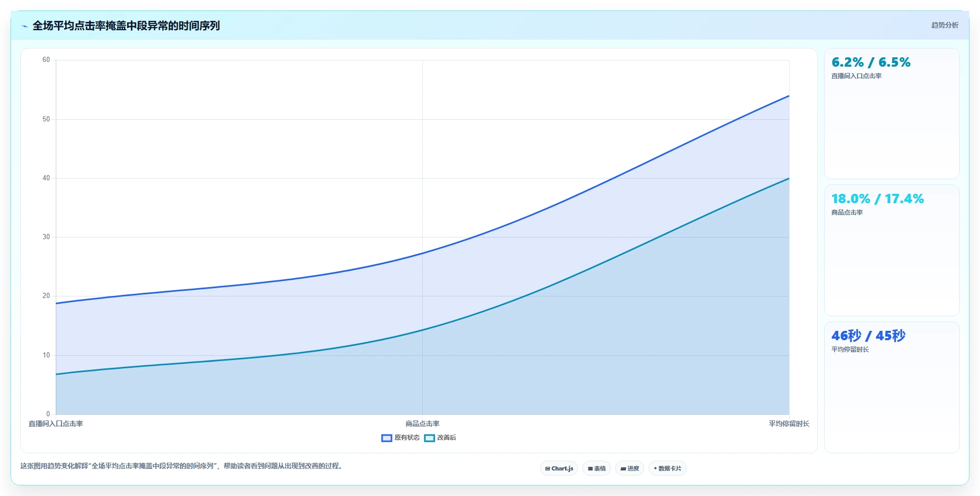Click the blue line start point at 直播间入口点击率
Image resolution: width=980 pixels, height=496 pixels.
click(x=56, y=303)
